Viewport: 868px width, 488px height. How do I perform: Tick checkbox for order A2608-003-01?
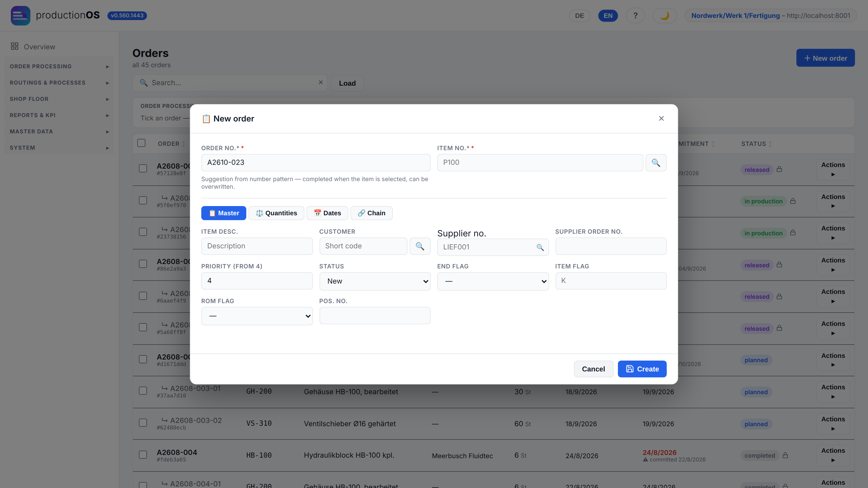pos(143,391)
